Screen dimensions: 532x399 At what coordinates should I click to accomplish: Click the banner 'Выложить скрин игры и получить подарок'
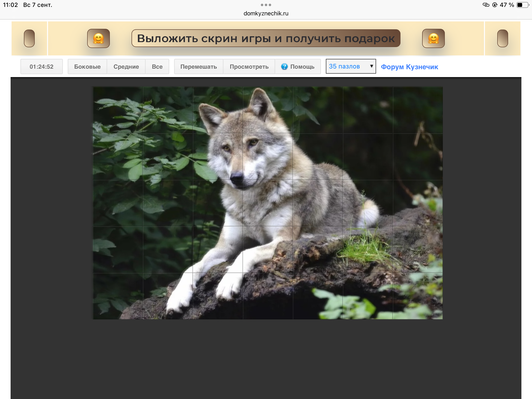tap(266, 38)
